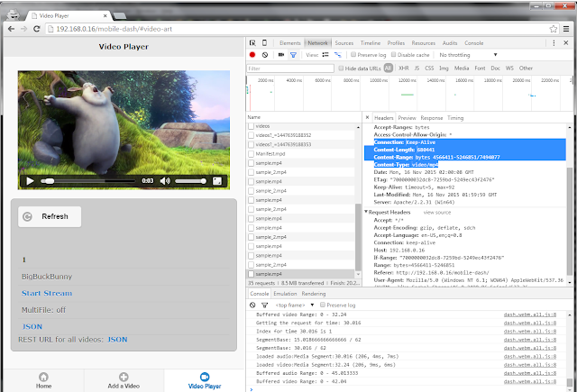
Task: Activate the DevTools inspect element icon
Action: tap(252, 43)
